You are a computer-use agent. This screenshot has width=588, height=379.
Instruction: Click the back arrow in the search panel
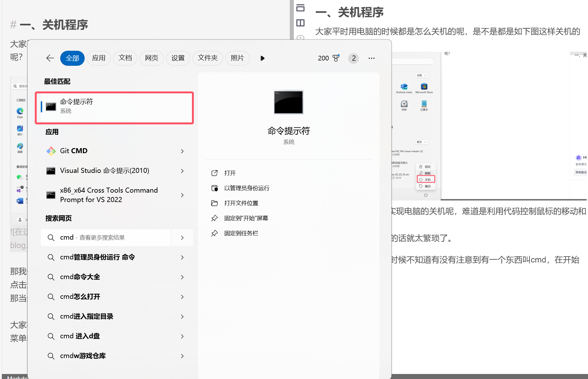50,58
